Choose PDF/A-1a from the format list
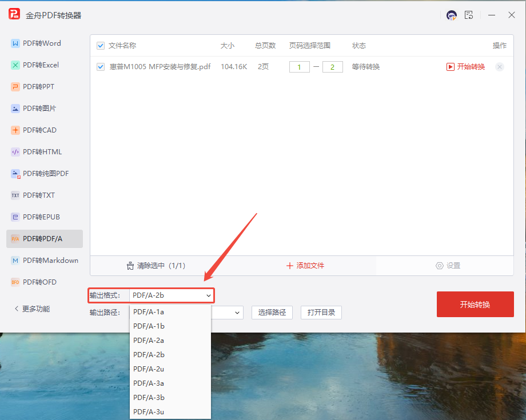526x420 pixels. [170, 312]
